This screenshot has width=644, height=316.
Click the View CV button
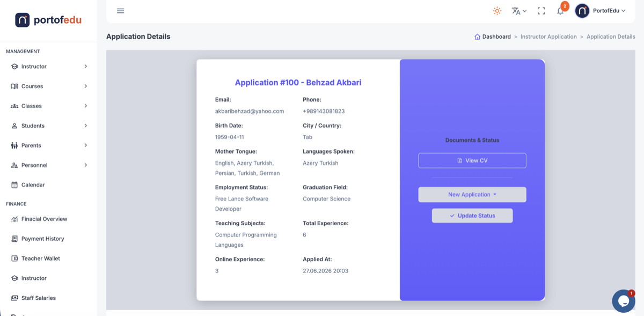472,161
